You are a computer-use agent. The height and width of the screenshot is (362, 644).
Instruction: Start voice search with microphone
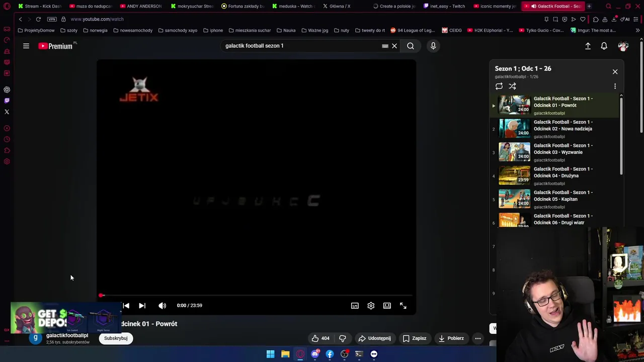click(433, 46)
